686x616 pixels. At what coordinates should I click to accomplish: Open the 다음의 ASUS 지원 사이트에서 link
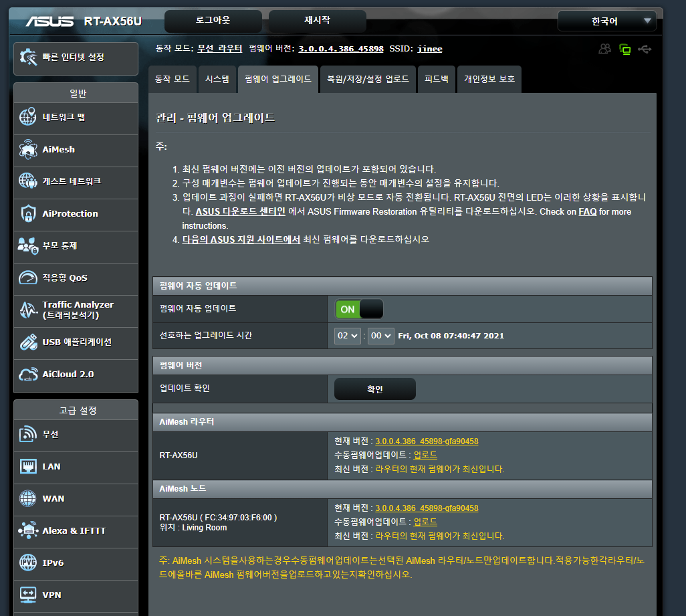point(241,239)
